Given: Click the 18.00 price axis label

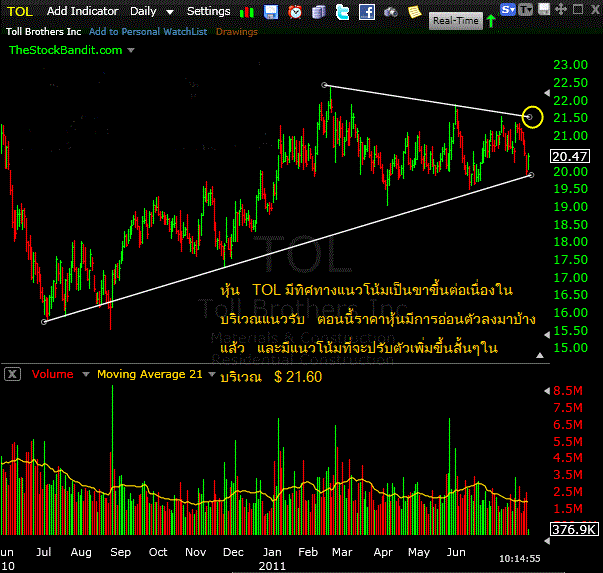Looking at the screenshot, I should pos(570,242).
